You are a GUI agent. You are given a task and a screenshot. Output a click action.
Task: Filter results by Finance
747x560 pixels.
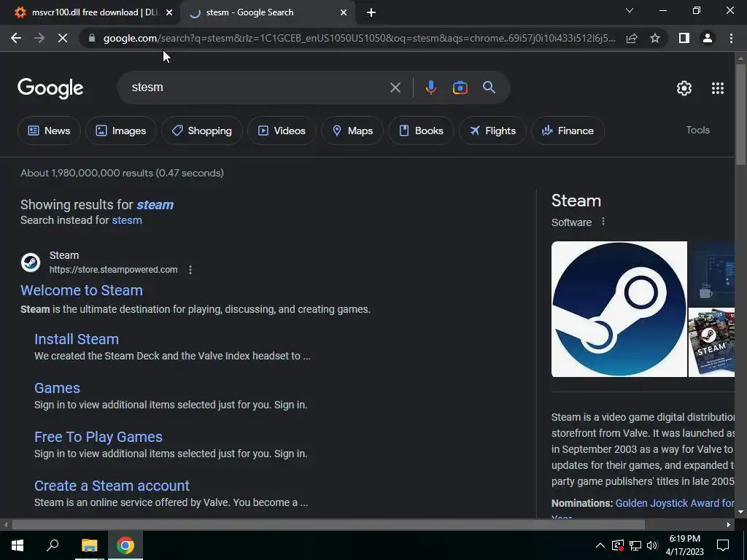tap(568, 131)
